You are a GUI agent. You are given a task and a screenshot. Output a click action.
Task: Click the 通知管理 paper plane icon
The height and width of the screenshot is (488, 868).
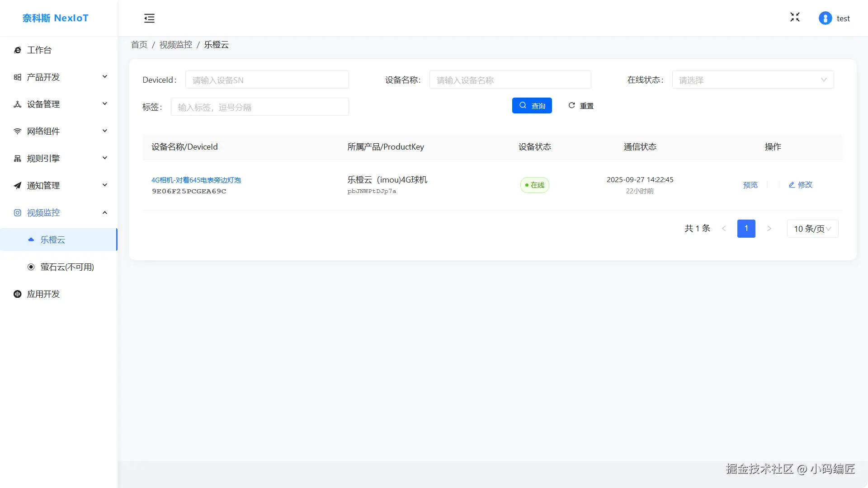(18, 186)
